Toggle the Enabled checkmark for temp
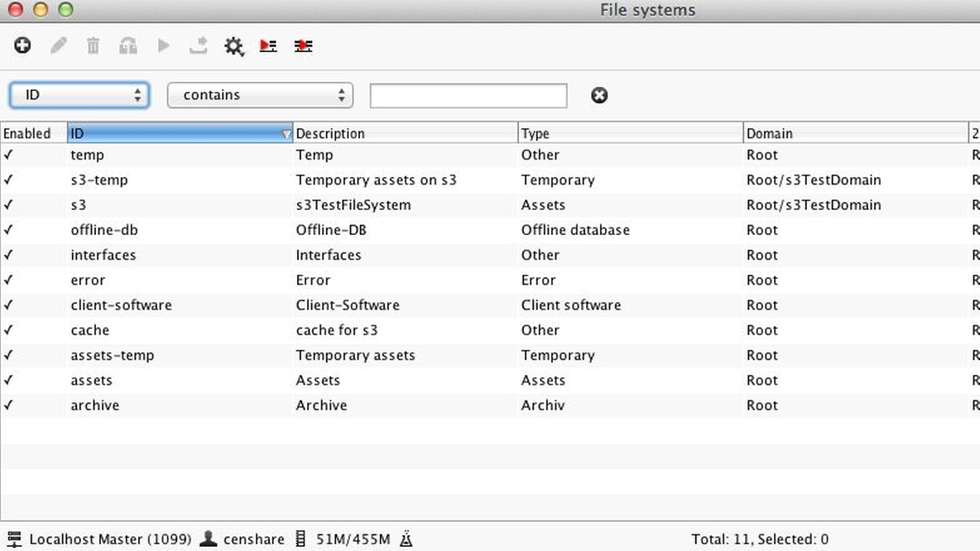980x551 pixels. click(9, 155)
